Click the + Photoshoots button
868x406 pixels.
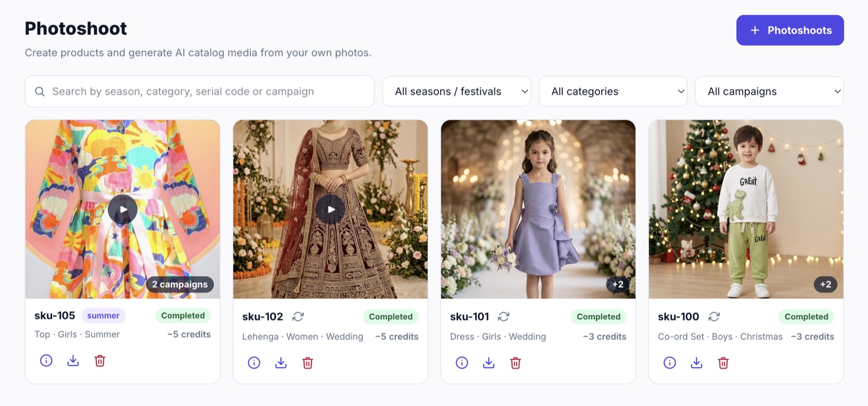790,30
